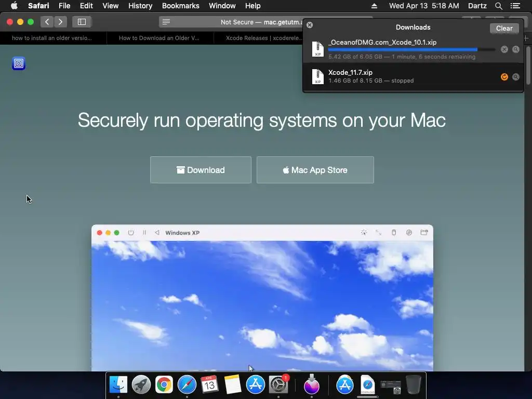Open Calendar from the Dock
Screen dimensions: 532x399
pyautogui.click(x=209, y=385)
